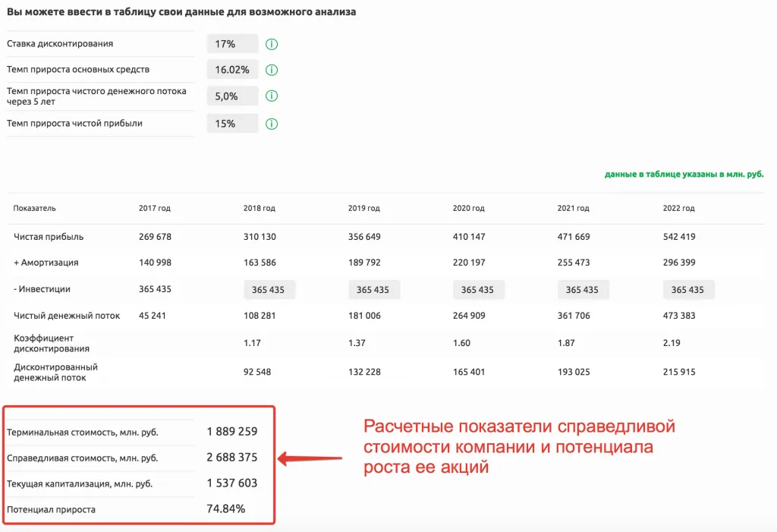The width and height of the screenshot is (777, 532).
Task: Edit the 16.02% fixed assets growth field
Action: 232,70
